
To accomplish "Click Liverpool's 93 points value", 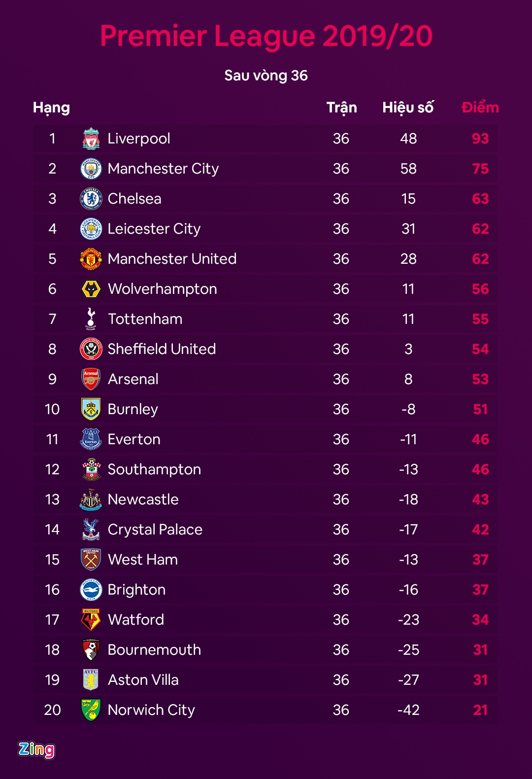I will 480,139.
